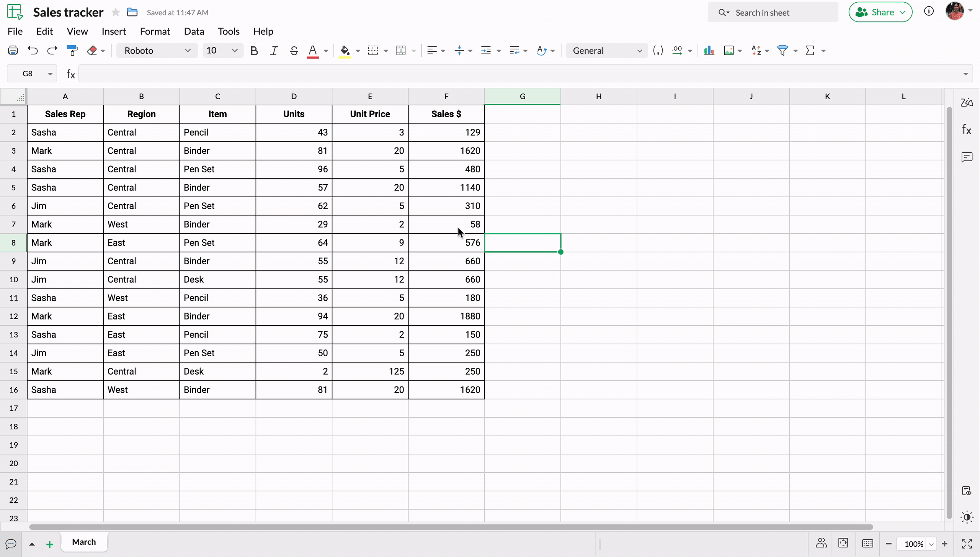The width and height of the screenshot is (980, 557).
Task: Open the Data menu
Action: click(x=194, y=31)
